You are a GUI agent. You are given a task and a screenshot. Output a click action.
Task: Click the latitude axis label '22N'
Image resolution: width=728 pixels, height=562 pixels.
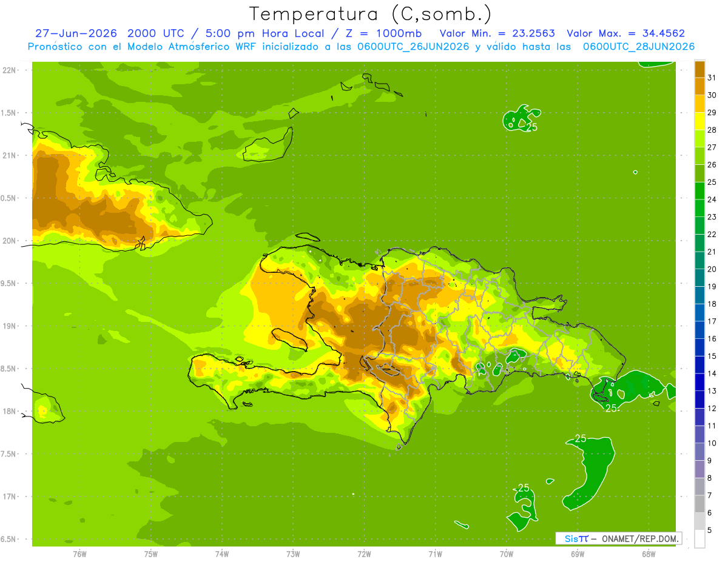9,70
